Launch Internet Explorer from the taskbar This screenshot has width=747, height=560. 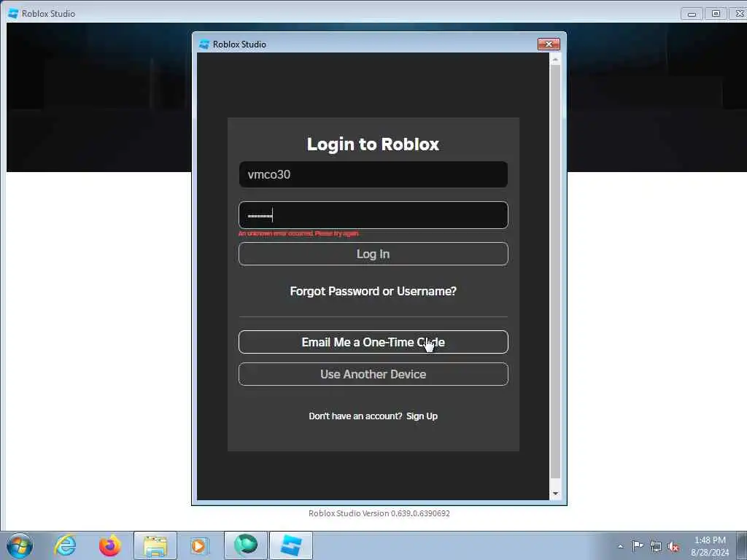coord(65,545)
